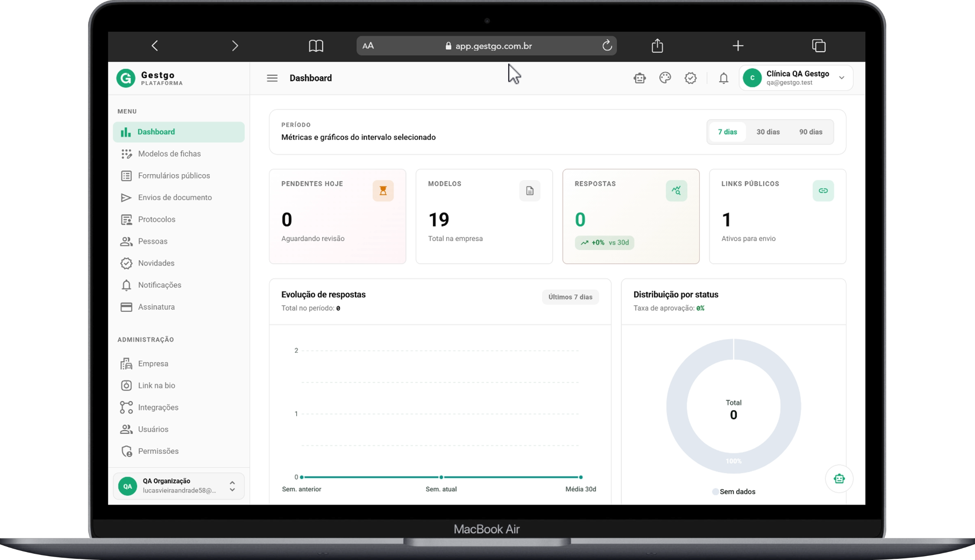The width and height of the screenshot is (975, 560).
Task: Open Assinatura menu item
Action: point(179,307)
